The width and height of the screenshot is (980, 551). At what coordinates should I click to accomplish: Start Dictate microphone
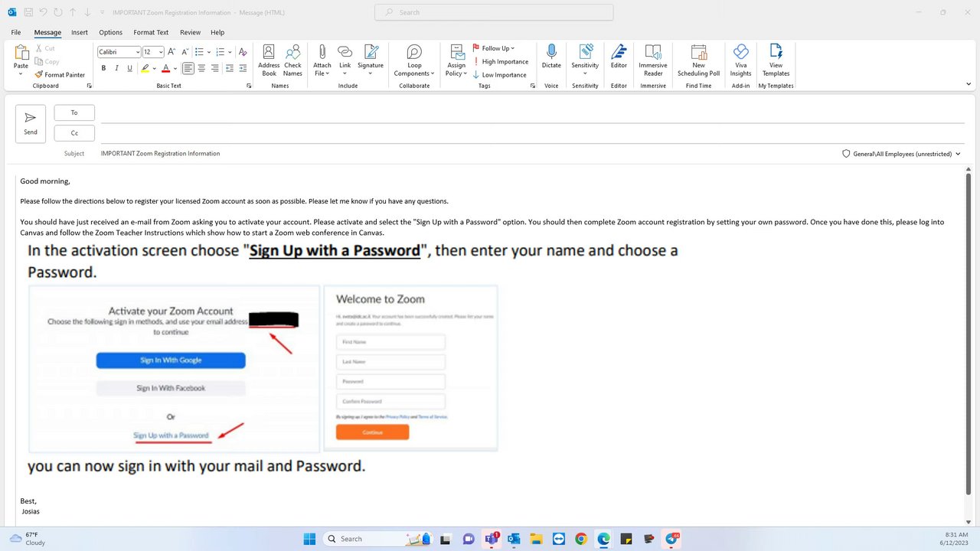click(551, 57)
